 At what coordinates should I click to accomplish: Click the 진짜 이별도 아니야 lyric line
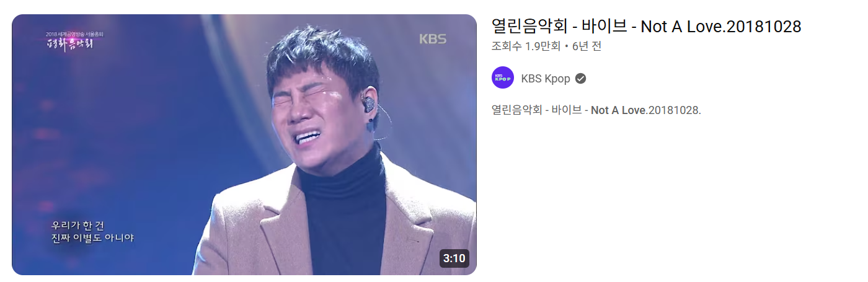point(92,238)
